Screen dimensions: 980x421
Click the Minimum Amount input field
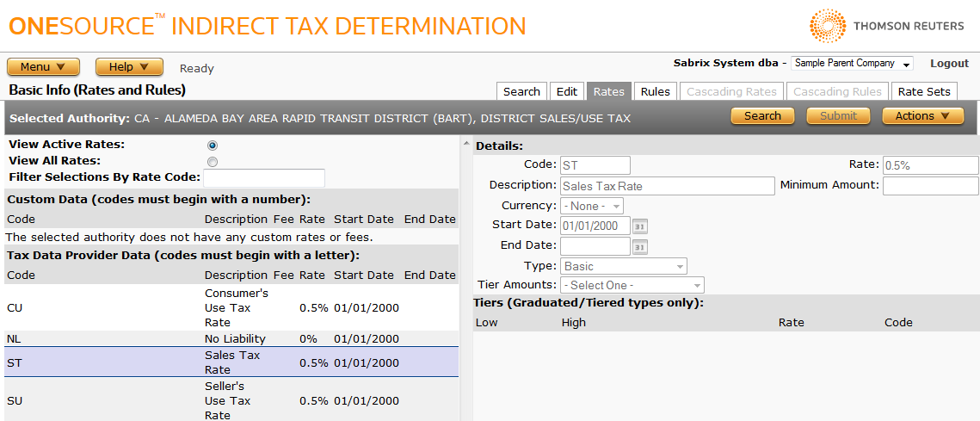click(930, 185)
